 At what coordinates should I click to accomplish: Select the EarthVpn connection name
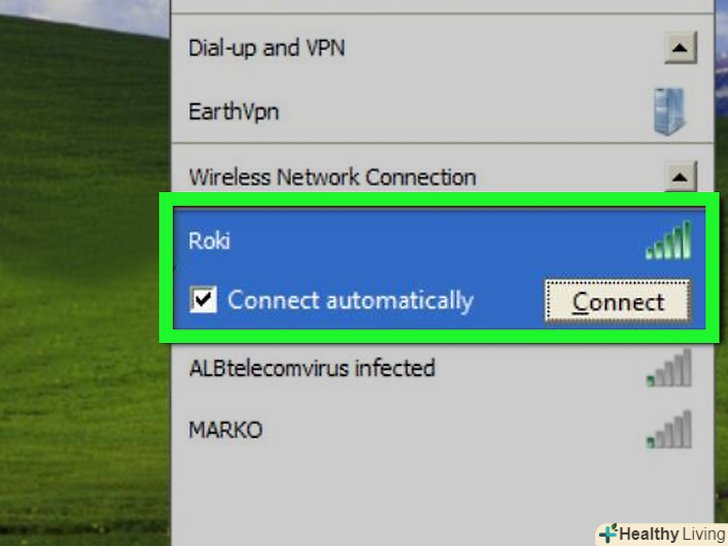pos(234,112)
